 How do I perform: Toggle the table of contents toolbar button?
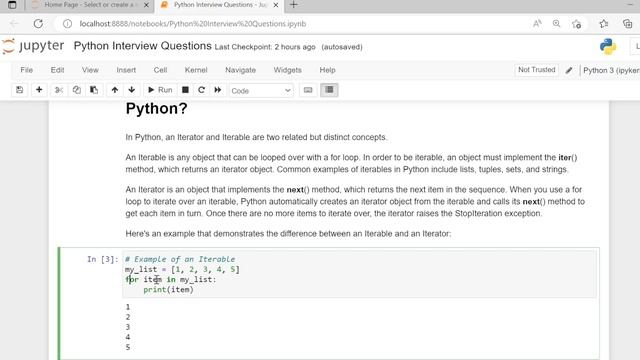tap(329, 90)
